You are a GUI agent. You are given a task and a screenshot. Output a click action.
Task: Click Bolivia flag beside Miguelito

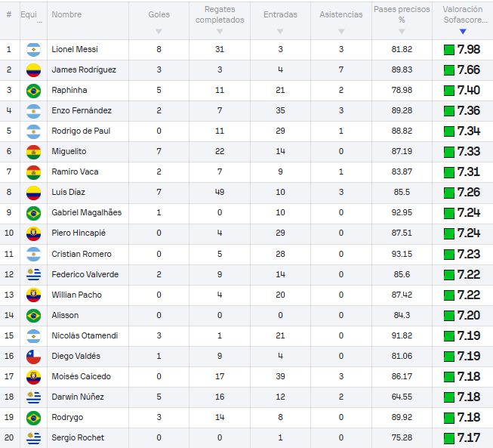pyautogui.click(x=33, y=152)
